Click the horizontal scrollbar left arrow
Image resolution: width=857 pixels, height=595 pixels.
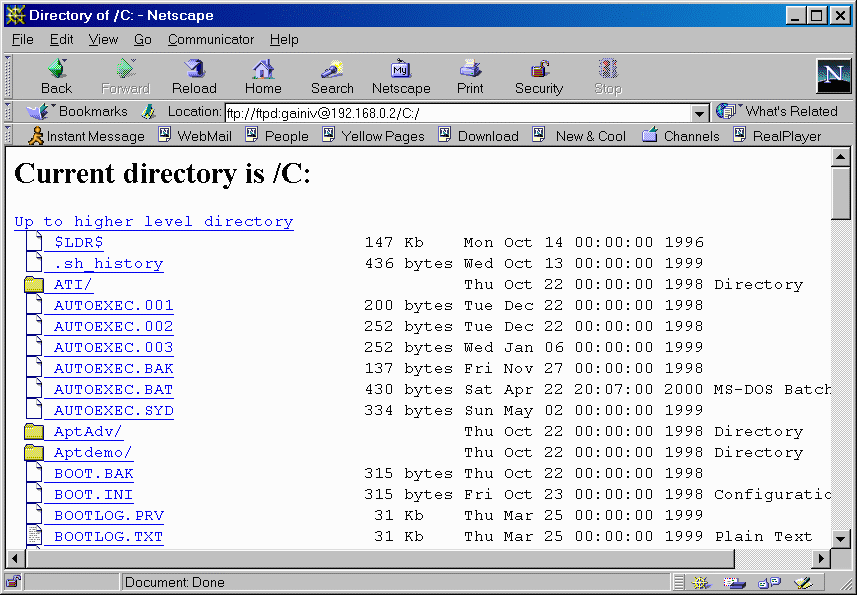pyautogui.click(x=15, y=559)
